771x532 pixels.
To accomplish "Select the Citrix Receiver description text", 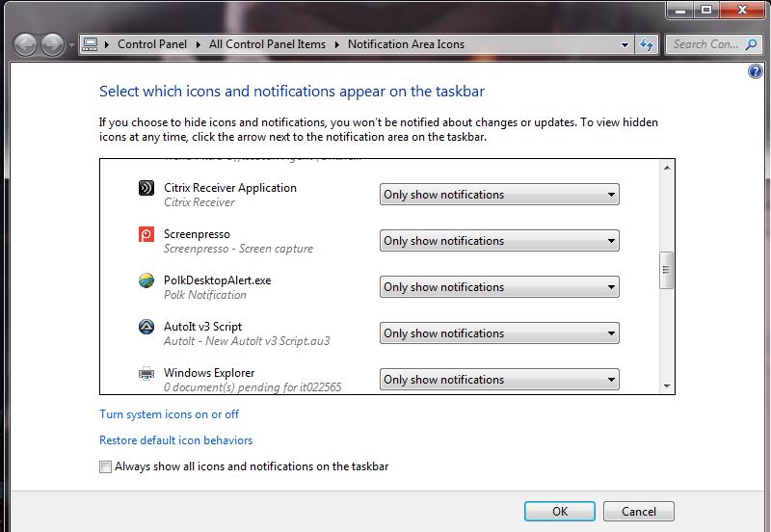I will [199, 202].
